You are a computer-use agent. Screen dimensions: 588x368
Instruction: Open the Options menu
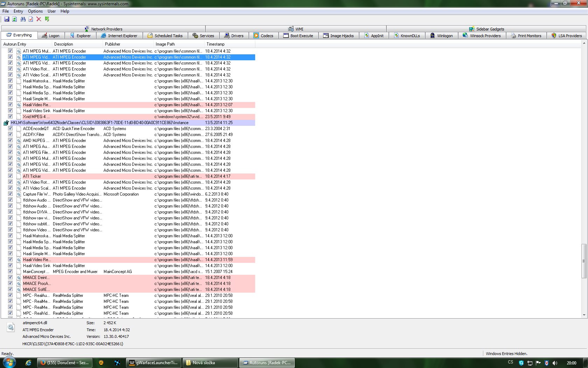pyautogui.click(x=35, y=11)
